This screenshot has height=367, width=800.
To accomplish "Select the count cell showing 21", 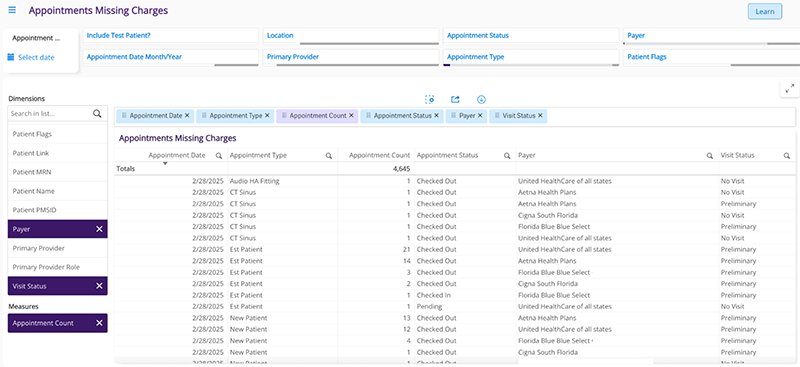I will pyautogui.click(x=376, y=250).
